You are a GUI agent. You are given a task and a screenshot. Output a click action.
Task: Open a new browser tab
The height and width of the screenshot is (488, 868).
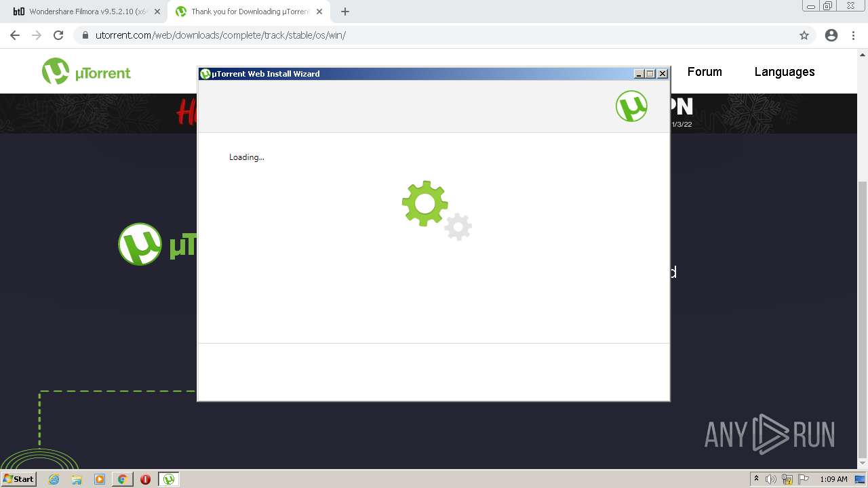pyautogui.click(x=345, y=12)
